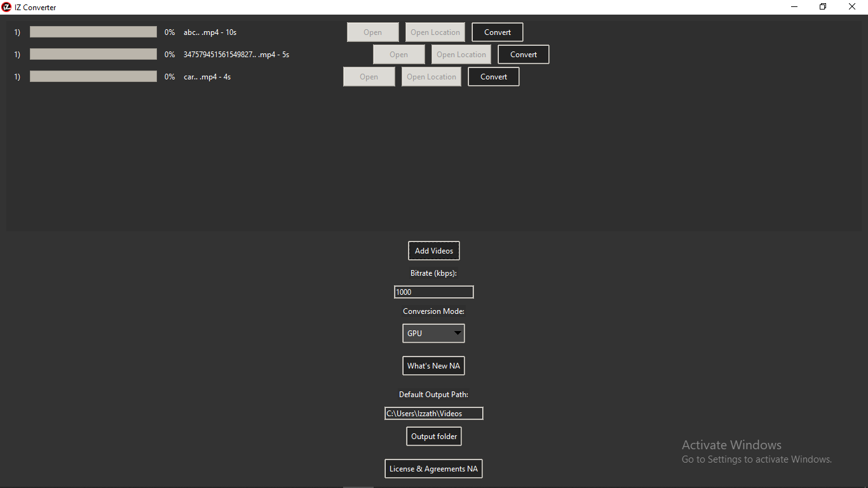Open the car.mp4 video
868x488 pixels.
click(369, 76)
